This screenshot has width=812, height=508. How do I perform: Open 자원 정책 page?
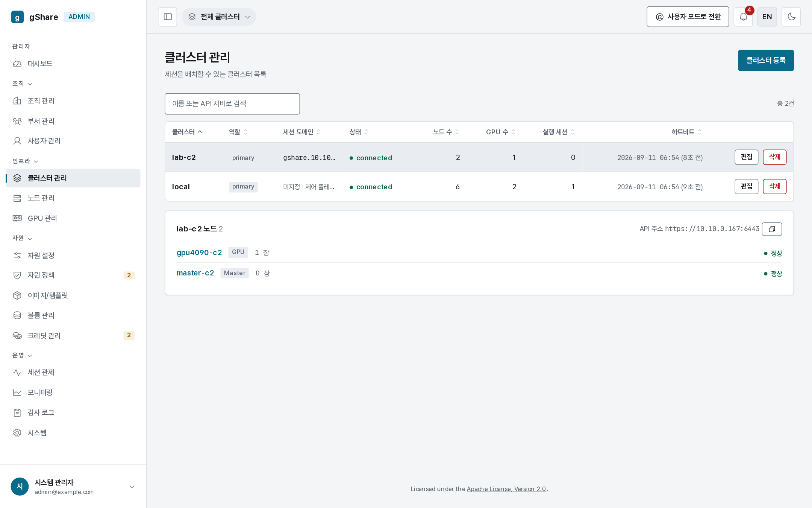(x=73, y=275)
